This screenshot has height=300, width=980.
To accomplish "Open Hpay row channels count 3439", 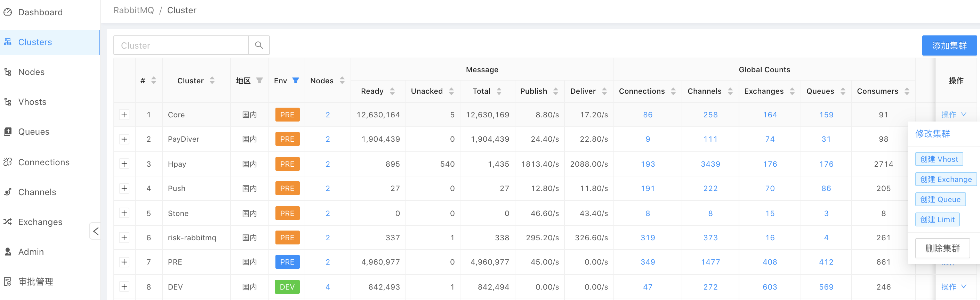I will tap(710, 164).
